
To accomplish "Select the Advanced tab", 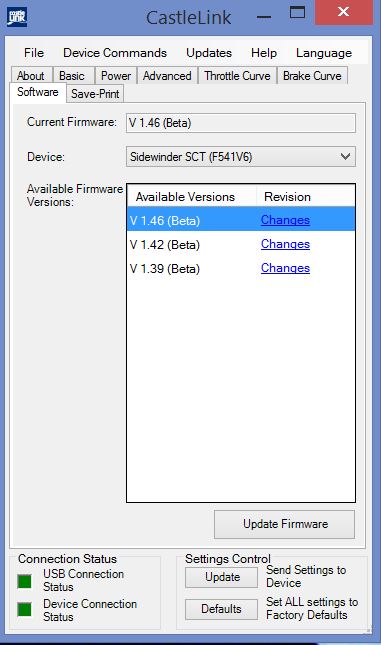I will click(167, 76).
